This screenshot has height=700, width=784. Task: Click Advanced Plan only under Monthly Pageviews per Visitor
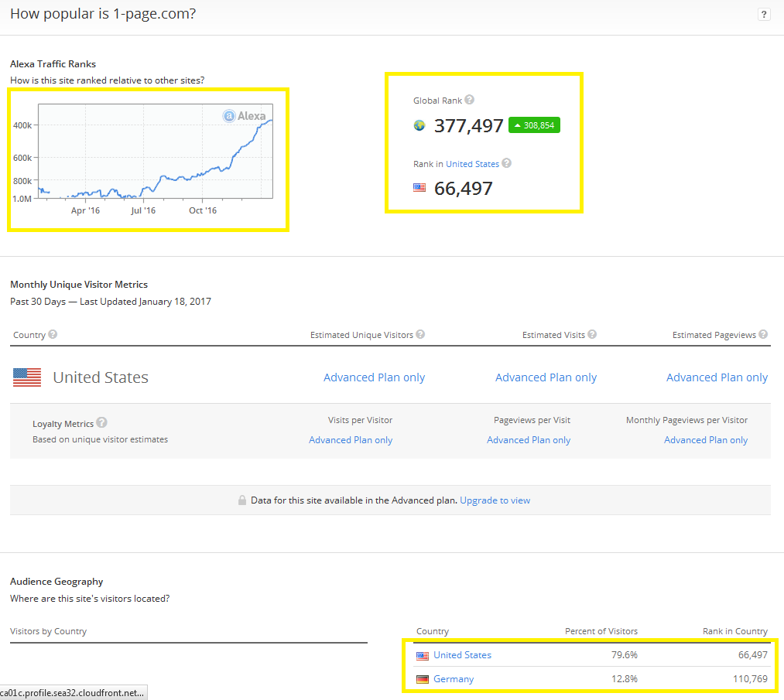pos(706,439)
